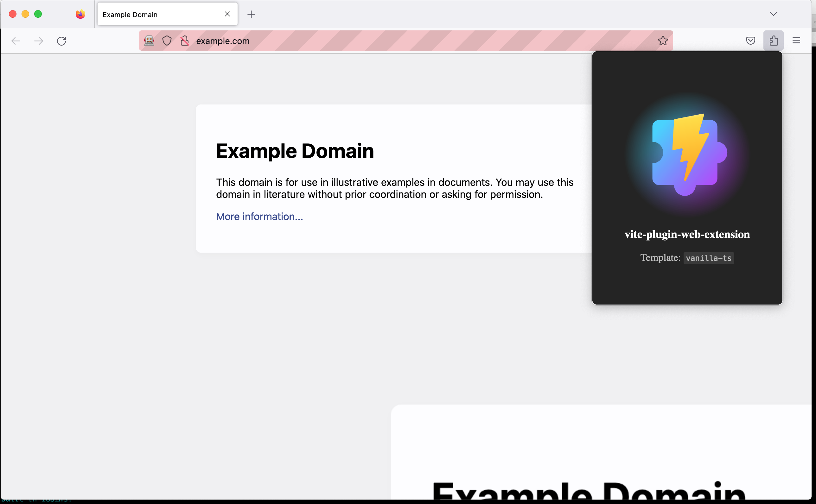Click the example.com address bar field
Viewport: 816px width, 504px height.
coord(400,41)
